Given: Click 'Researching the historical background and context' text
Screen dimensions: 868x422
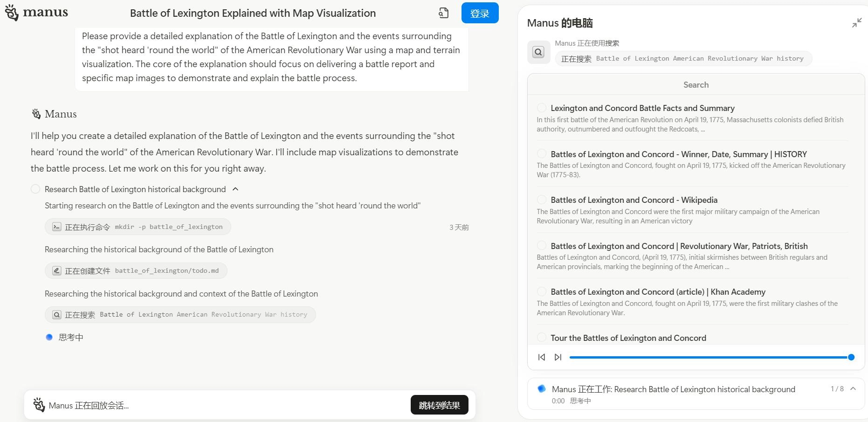Looking at the screenshot, I should 181,294.
